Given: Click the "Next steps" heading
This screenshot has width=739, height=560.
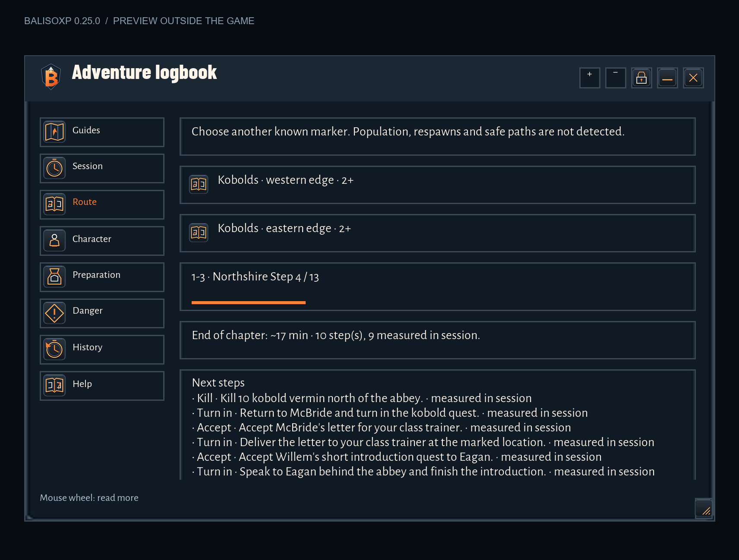Looking at the screenshot, I should click(x=218, y=383).
